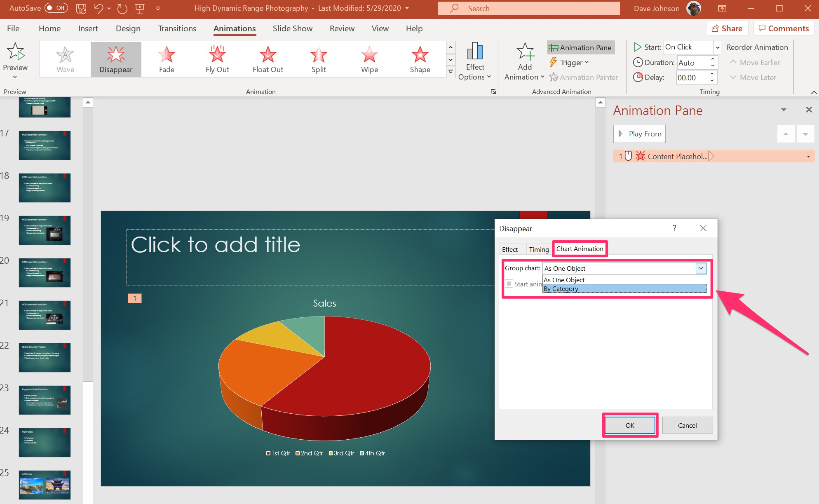Click Cancel to dismiss dialog

(688, 426)
